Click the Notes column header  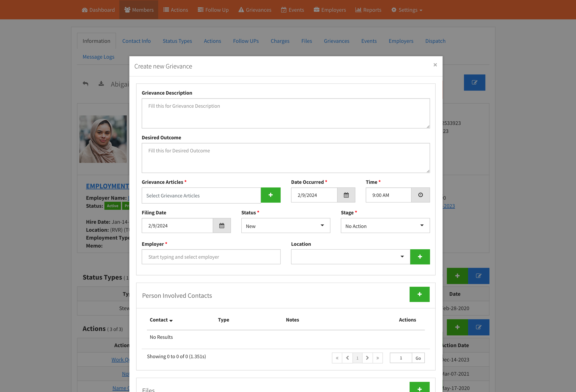(x=292, y=320)
